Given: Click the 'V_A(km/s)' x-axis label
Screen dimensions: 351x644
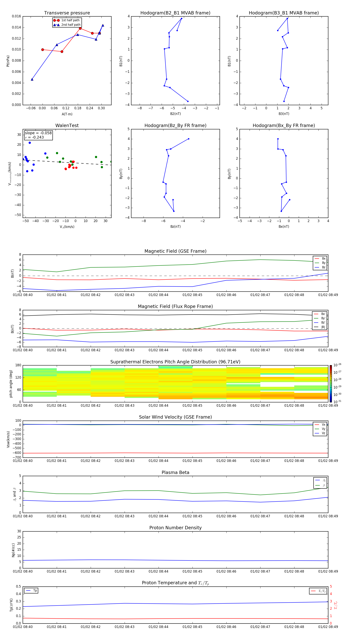Looking at the screenshot, I should tap(67, 227).
